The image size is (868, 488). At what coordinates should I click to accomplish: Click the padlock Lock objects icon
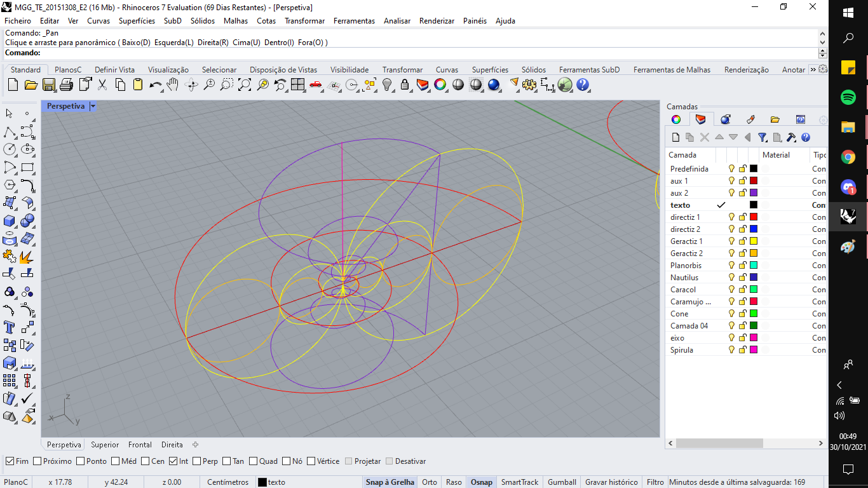click(405, 85)
